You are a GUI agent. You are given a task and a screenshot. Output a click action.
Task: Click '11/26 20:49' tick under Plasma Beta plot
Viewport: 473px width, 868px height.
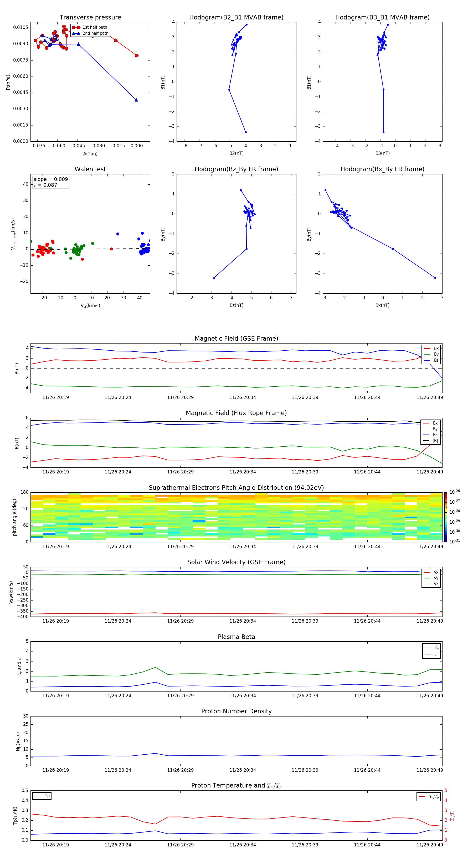click(x=430, y=695)
